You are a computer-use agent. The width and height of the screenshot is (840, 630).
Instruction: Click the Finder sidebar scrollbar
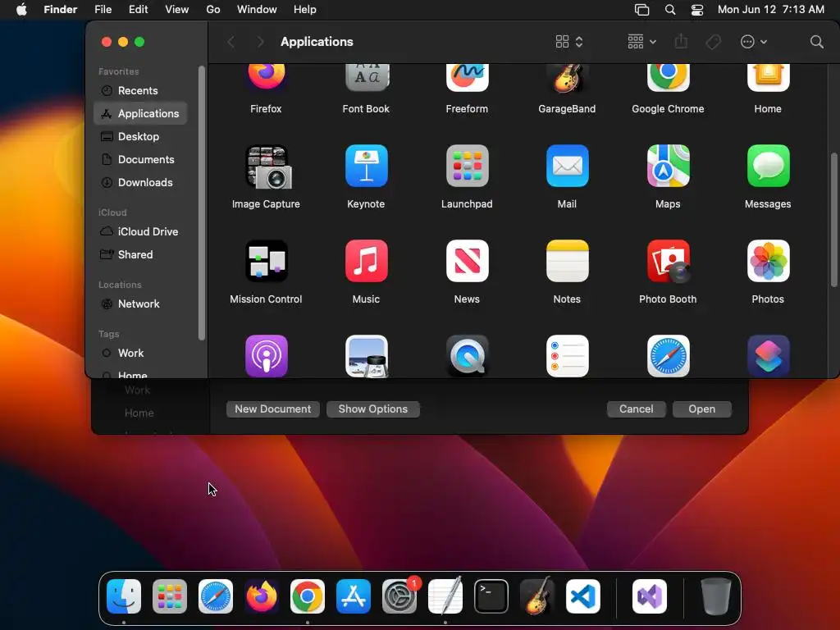point(202,203)
